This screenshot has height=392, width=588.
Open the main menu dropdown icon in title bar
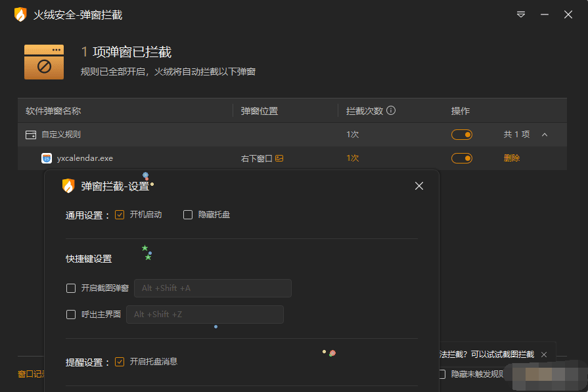[520, 14]
